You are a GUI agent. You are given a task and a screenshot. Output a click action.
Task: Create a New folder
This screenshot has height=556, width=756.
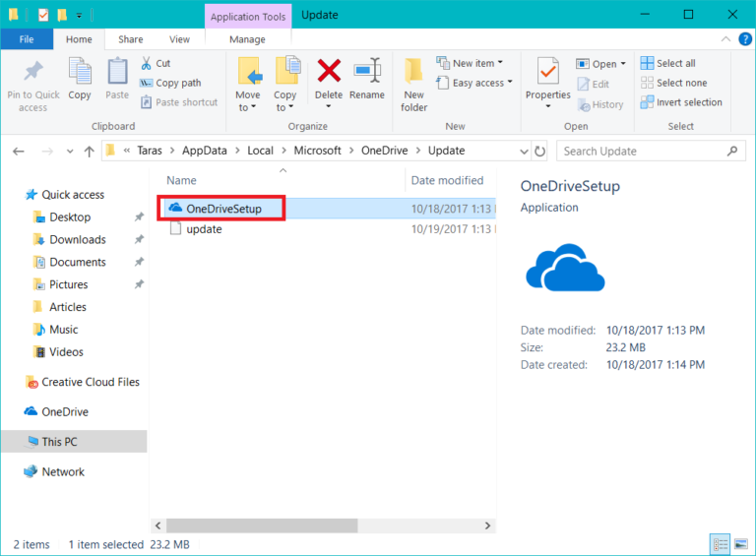(x=414, y=85)
